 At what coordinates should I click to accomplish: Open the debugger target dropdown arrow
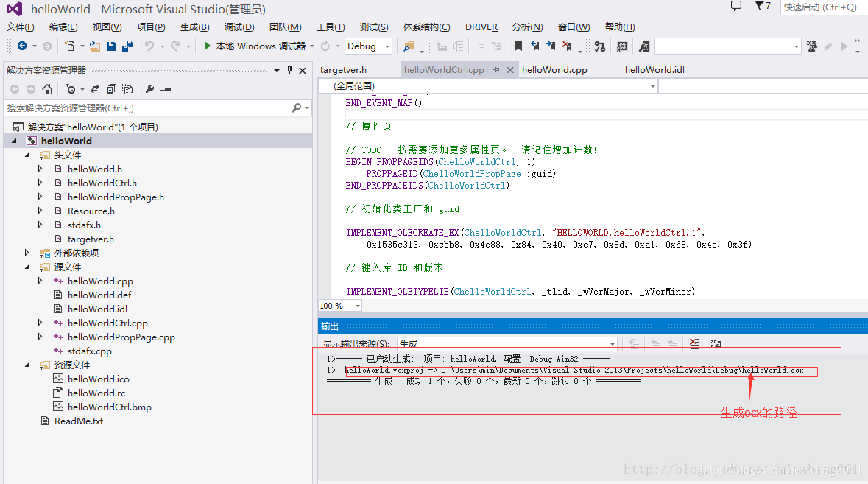pyautogui.click(x=312, y=46)
